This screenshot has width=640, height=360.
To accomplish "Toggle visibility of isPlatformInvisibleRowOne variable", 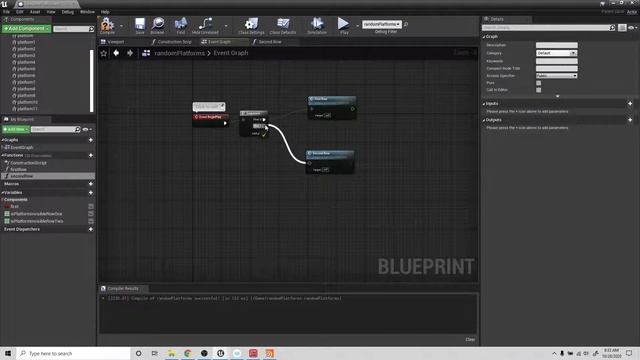I will (91, 214).
